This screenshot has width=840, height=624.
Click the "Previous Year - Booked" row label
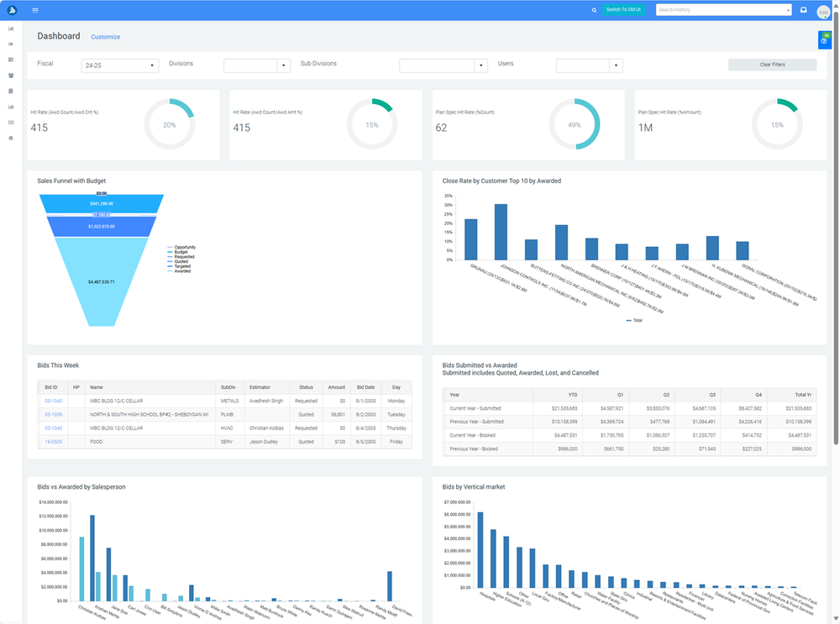(x=474, y=448)
